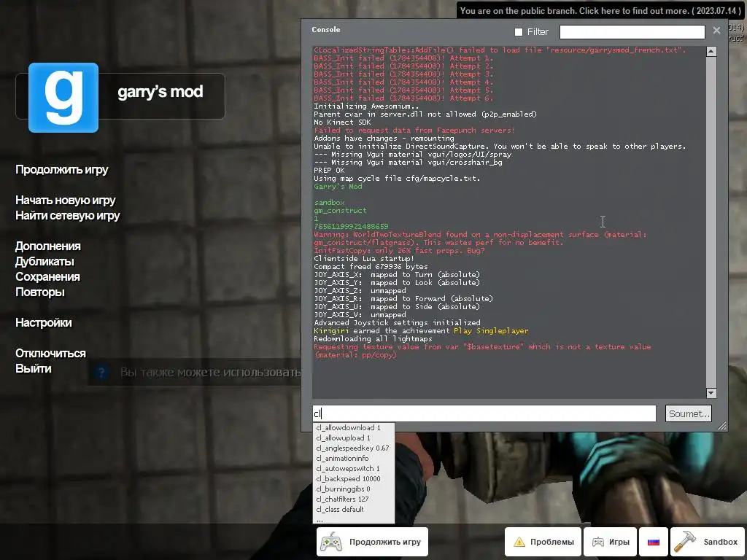Open the Дубликаты menu item

point(44,262)
